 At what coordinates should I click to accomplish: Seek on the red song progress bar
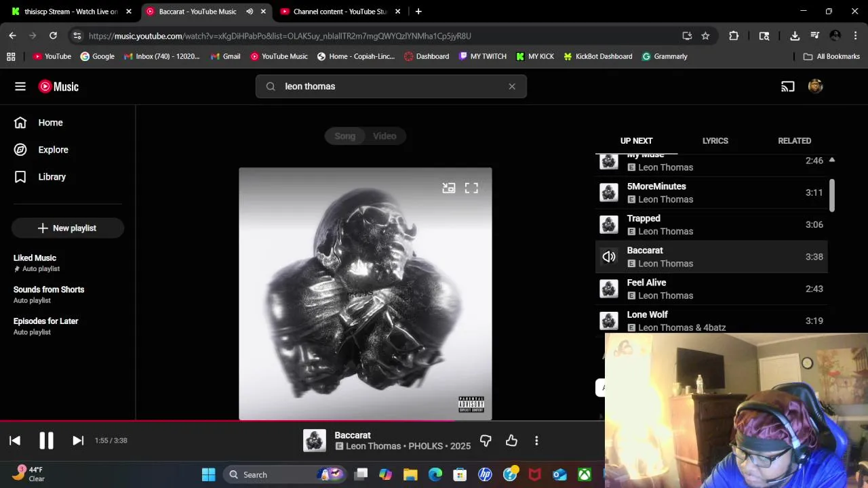point(302,421)
